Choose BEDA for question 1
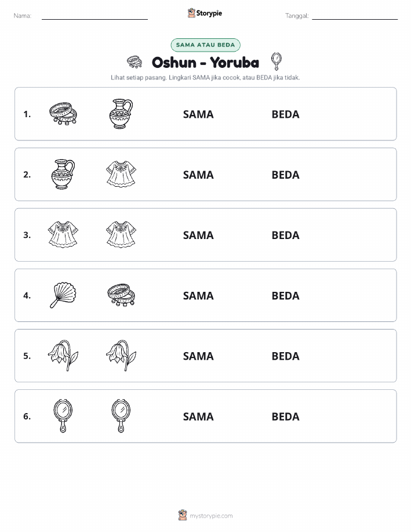The image size is (411, 532). (x=286, y=114)
